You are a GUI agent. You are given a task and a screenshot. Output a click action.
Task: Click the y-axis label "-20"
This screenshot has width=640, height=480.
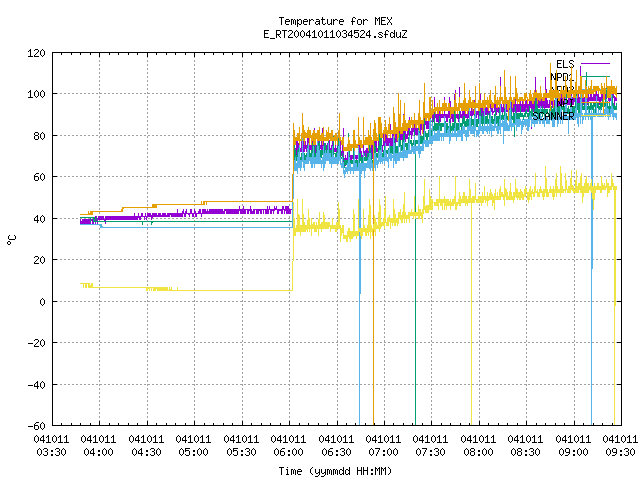tap(36, 343)
